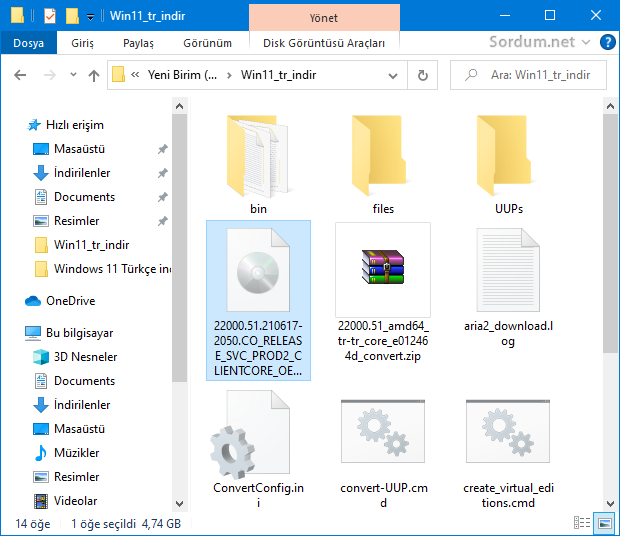
Task: Open 3D Nesneler under Bu bilgisayar
Action: click(x=75, y=357)
